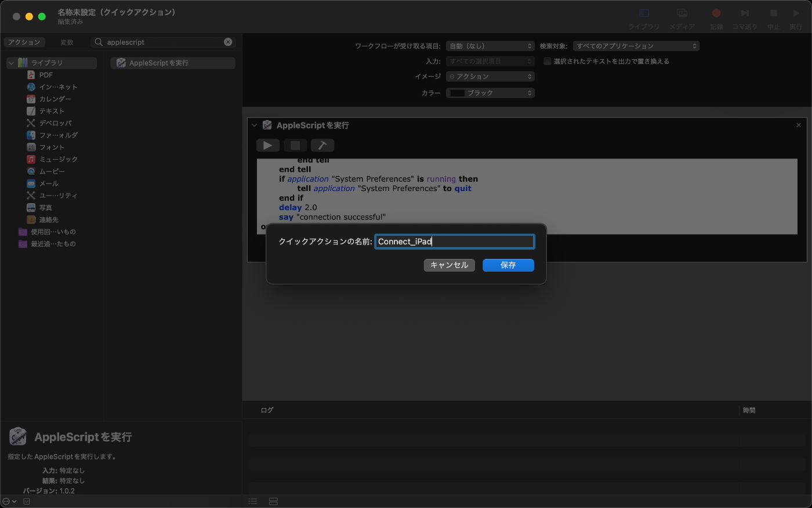Viewport: 812px width, 508px height.
Task: Compile the script with the hammer button
Action: (322, 145)
